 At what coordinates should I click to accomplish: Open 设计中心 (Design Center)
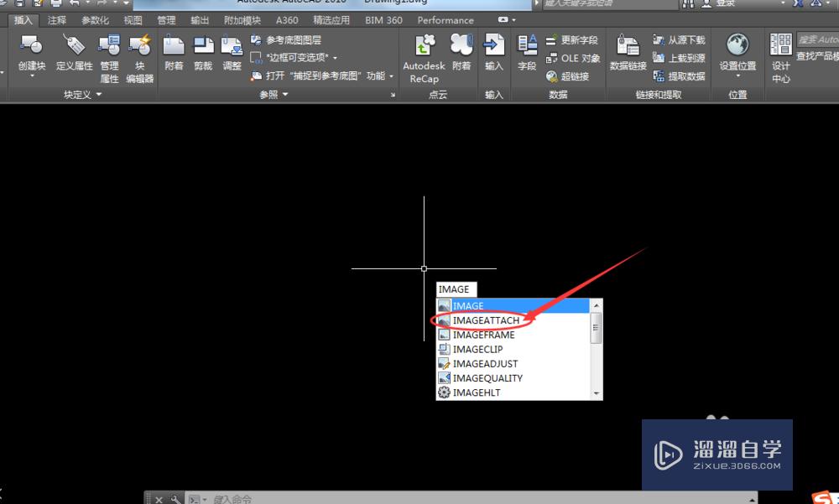tap(780, 59)
